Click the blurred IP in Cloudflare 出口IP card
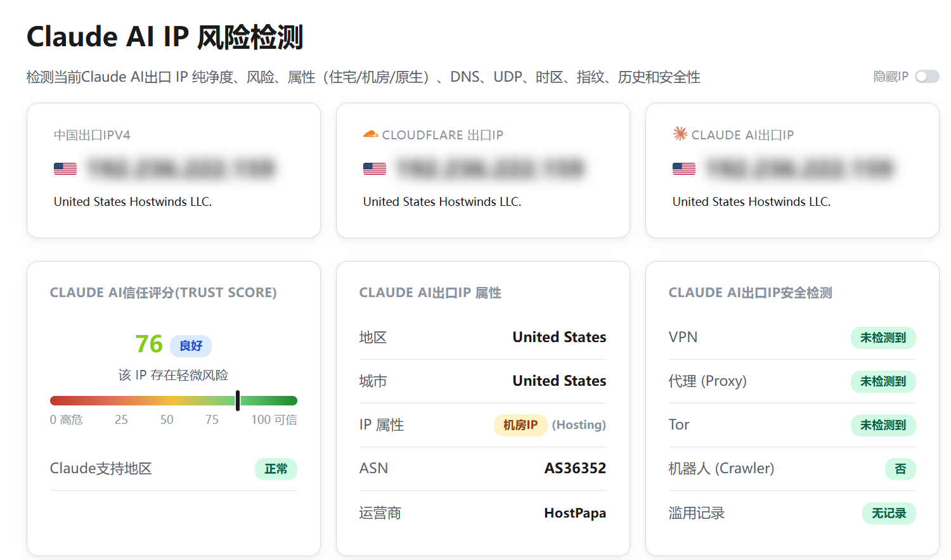Image resolution: width=951 pixels, height=560 pixels. click(x=490, y=169)
